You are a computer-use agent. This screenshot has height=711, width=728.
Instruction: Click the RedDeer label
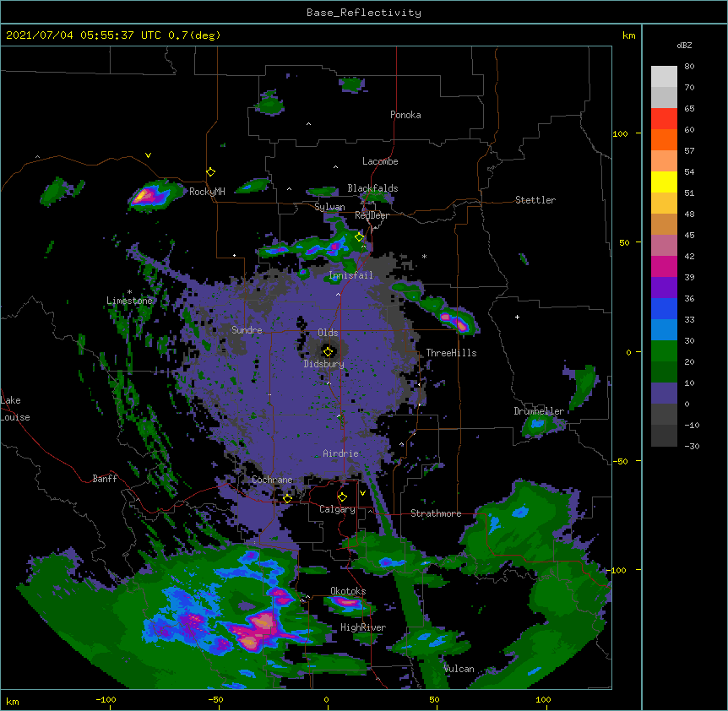[x=372, y=215]
